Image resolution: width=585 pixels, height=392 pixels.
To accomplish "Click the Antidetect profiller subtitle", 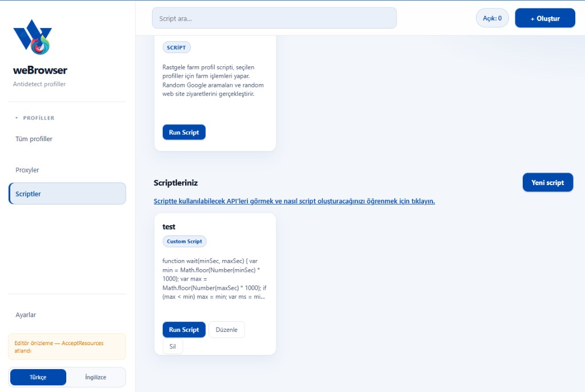I will click(39, 84).
